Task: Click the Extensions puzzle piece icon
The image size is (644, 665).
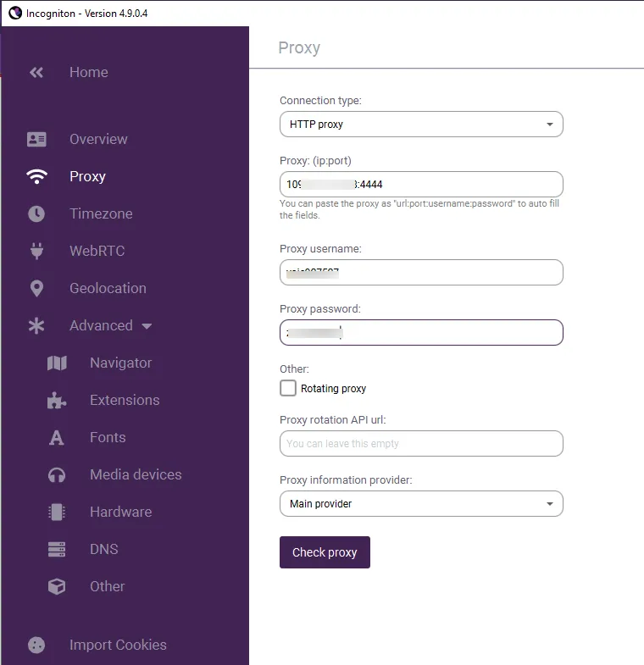Action: [x=57, y=401]
